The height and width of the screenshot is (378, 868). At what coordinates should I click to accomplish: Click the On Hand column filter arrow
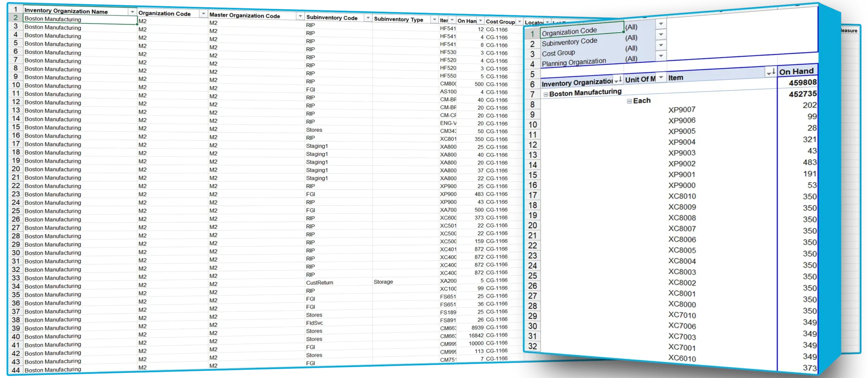click(x=480, y=21)
